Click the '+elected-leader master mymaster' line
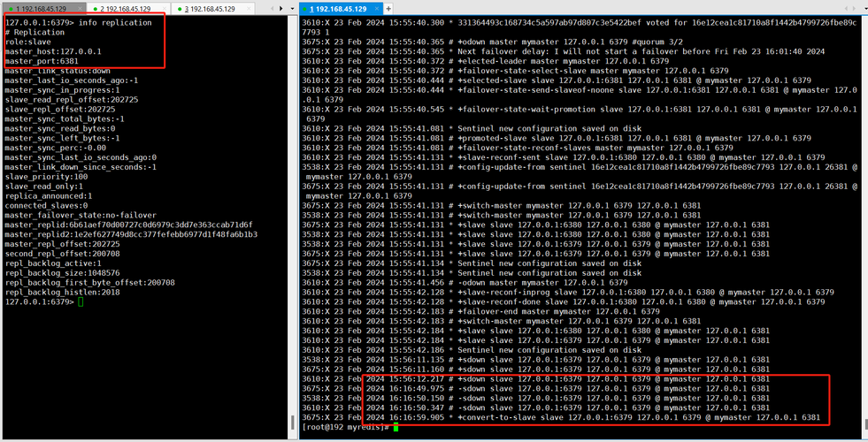Image resolution: width=868 pixels, height=442 pixels. pyautogui.click(x=486, y=61)
